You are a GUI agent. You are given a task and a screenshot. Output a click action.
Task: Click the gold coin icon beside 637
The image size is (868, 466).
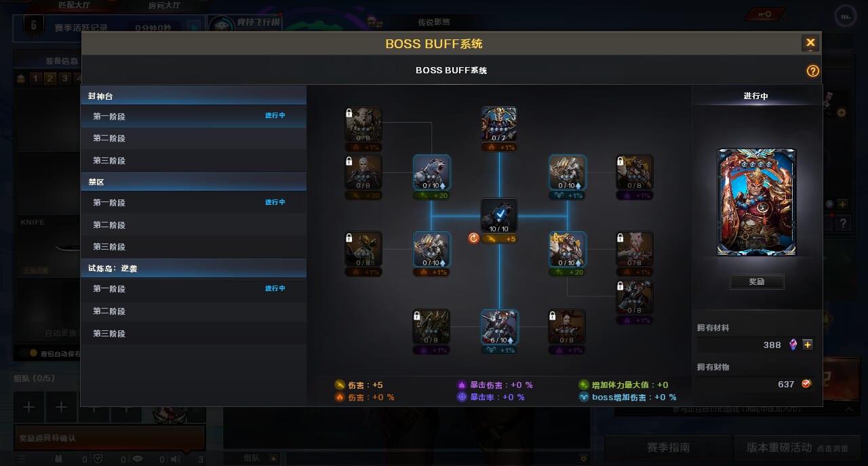[806, 384]
